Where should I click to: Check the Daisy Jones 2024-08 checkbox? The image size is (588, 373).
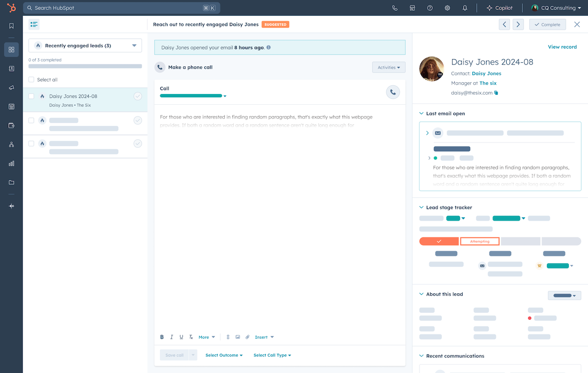click(x=31, y=96)
